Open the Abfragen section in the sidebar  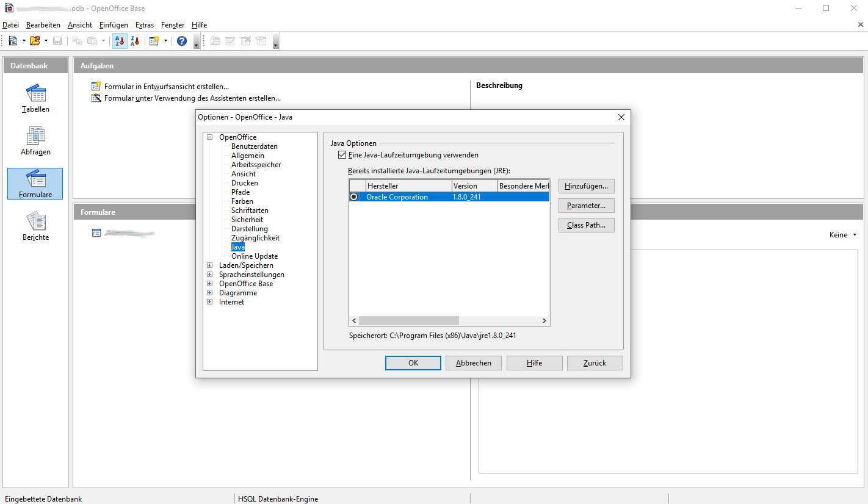point(35,142)
